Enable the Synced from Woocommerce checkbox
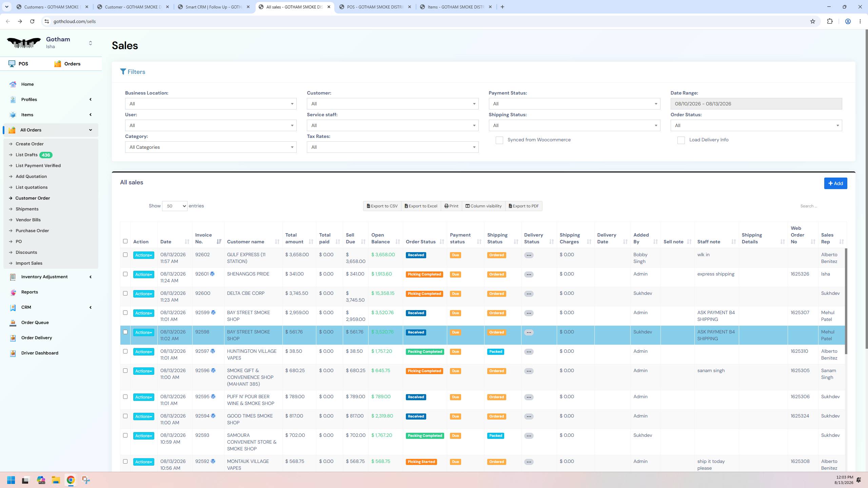 point(499,140)
